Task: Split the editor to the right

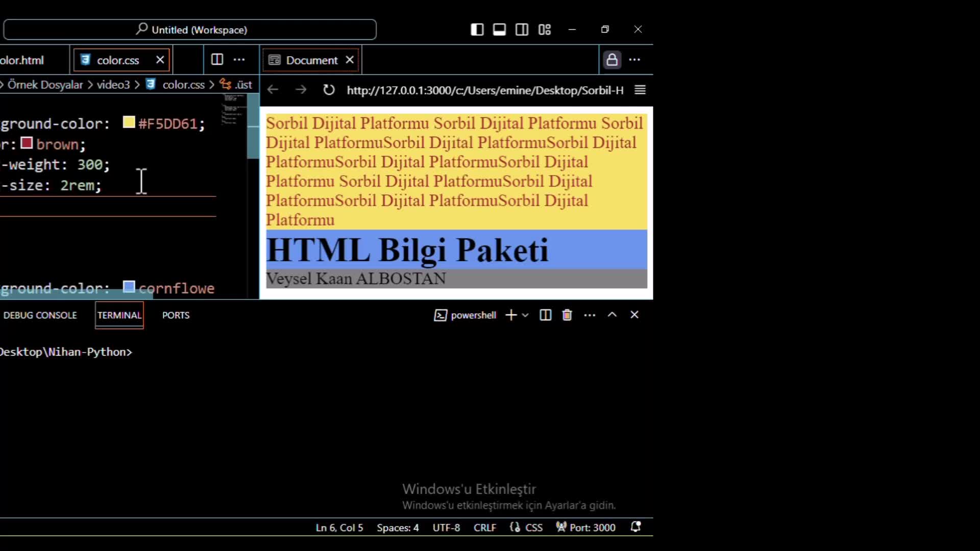Action: click(x=217, y=60)
